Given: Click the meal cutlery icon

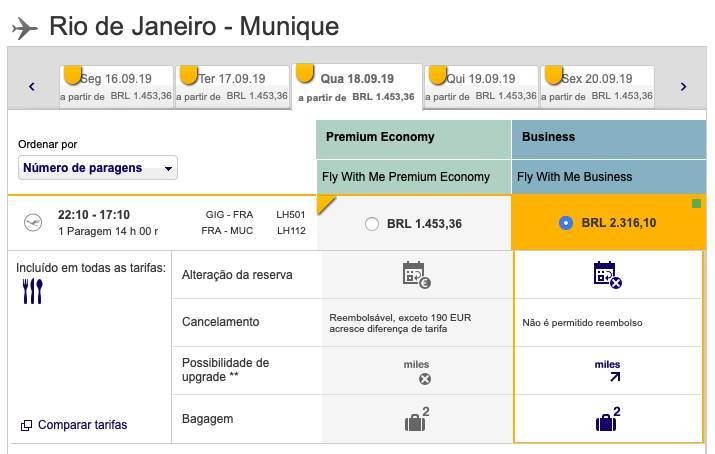Looking at the screenshot, I should point(32,291).
